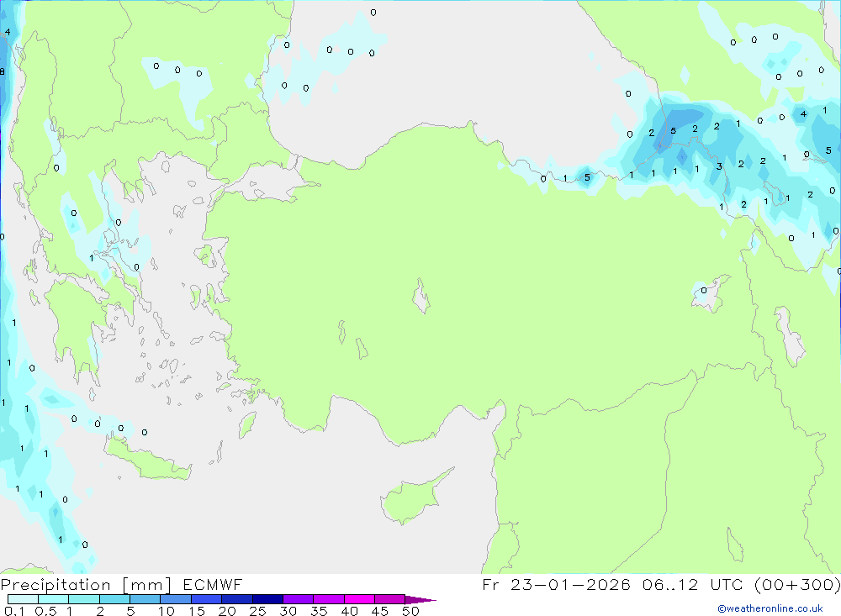Viewport: 841px width, 616px height.
Task: Click the legend arrow tip above 50 mm
Action: pos(420,600)
